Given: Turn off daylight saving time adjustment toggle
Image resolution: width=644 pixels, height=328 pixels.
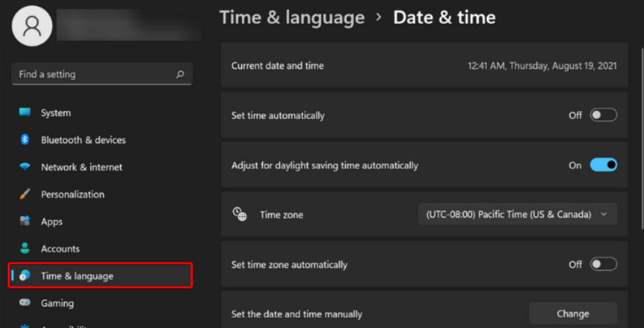Looking at the screenshot, I should click(603, 165).
